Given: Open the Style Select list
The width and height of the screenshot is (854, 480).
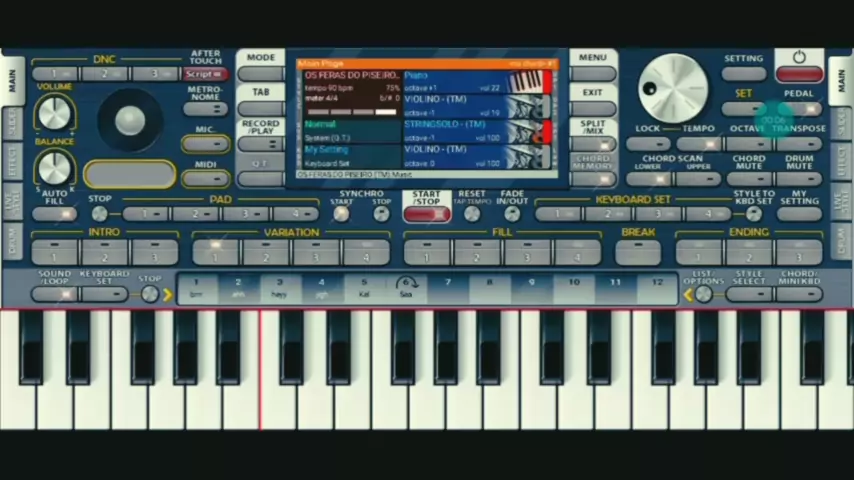Looking at the screenshot, I should [x=749, y=294].
